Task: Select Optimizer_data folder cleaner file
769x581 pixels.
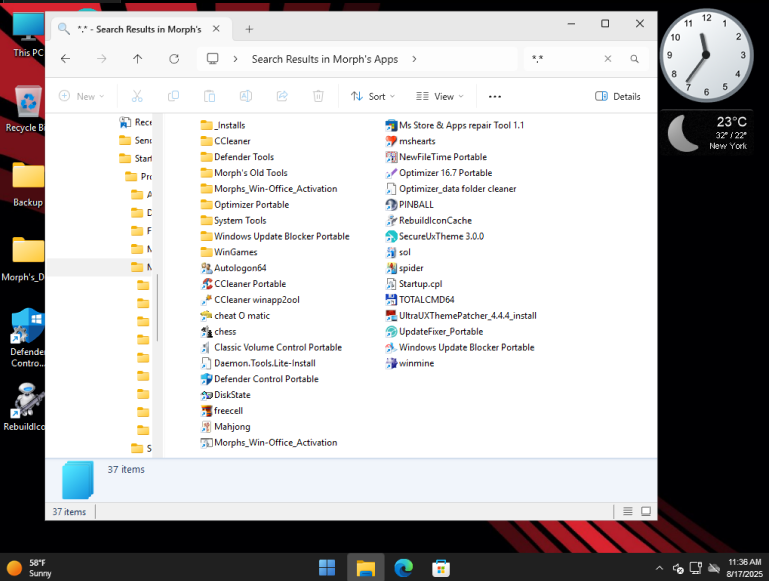Action: pos(451,189)
